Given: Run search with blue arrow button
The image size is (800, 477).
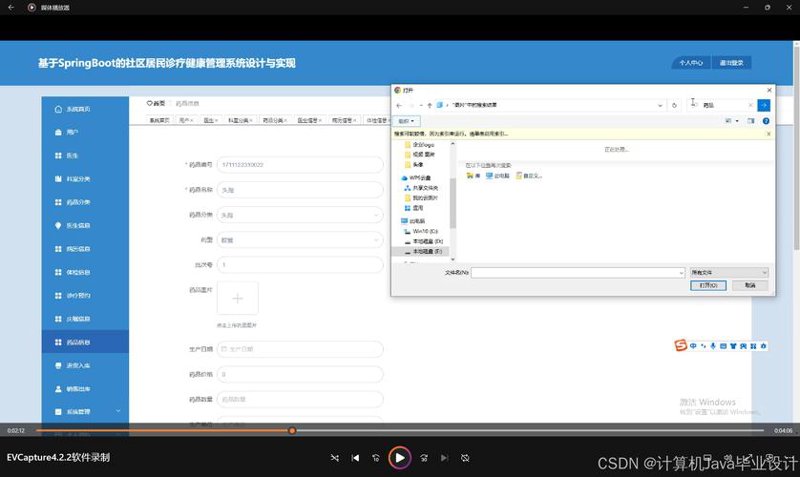Looking at the screenshot, I should pos(763,105).
